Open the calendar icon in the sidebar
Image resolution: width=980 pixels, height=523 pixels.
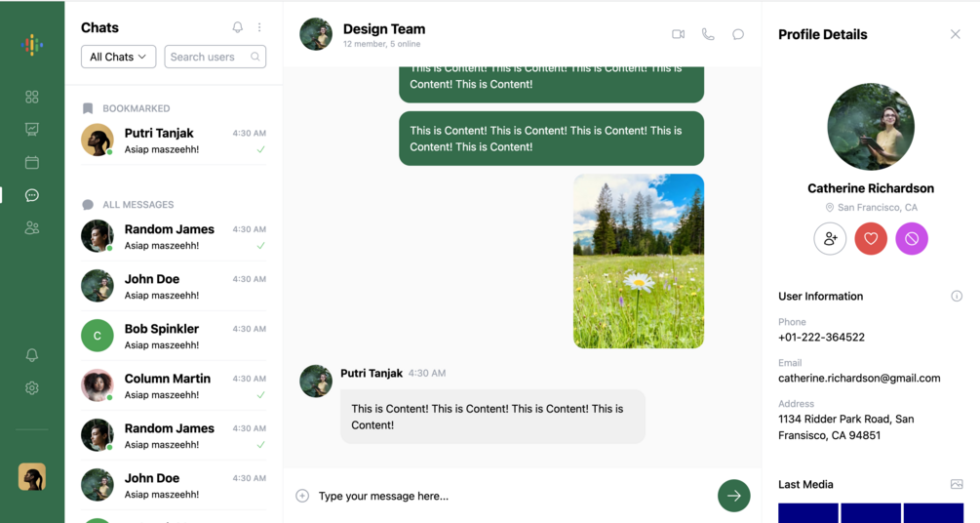click(x=32, y=163)
